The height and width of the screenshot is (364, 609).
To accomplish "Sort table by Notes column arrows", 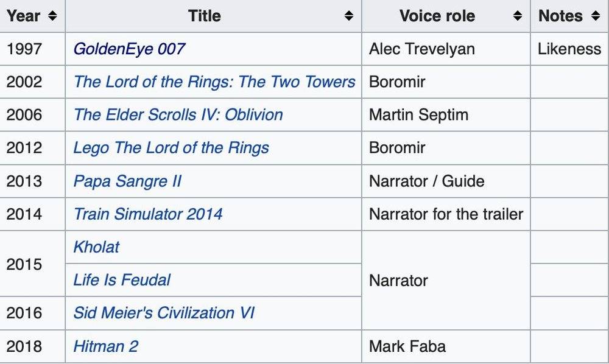I will (x=596, y=16).
